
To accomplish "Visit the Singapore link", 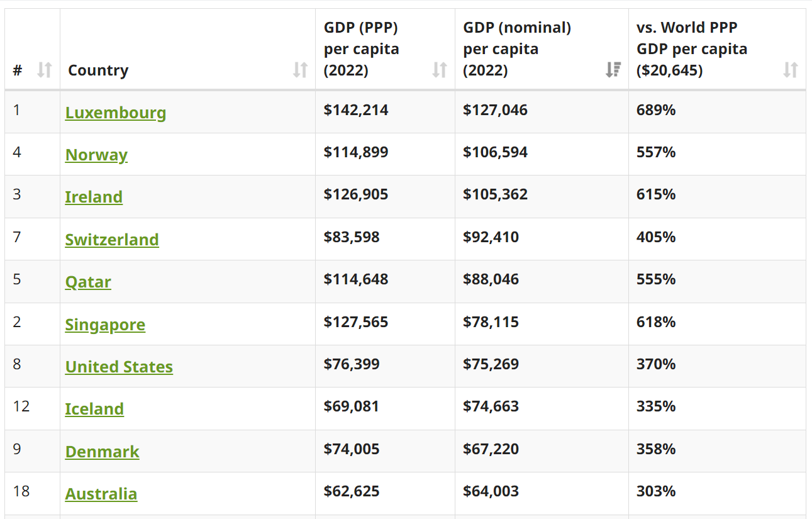I will pos(105,325).
